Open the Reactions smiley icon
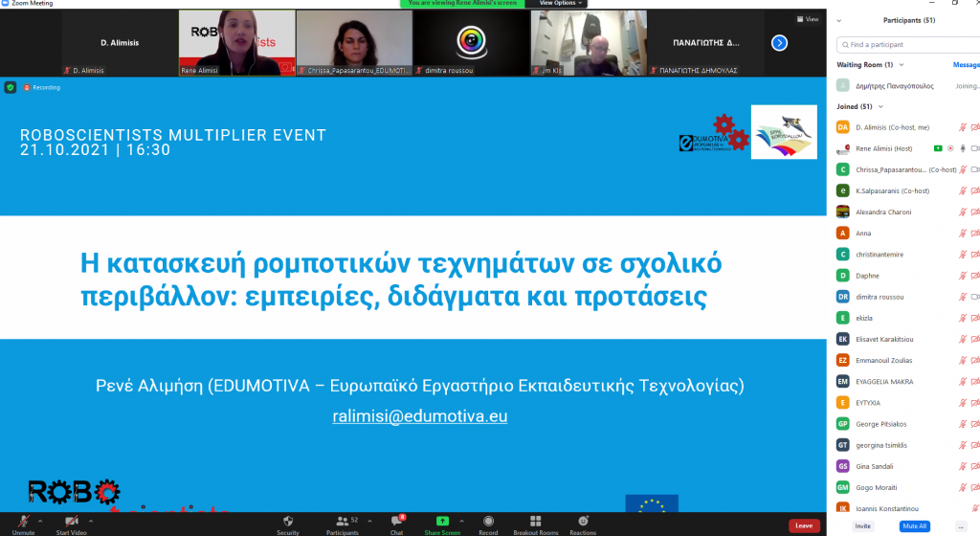Screen dimensions: 980x536 583,521
